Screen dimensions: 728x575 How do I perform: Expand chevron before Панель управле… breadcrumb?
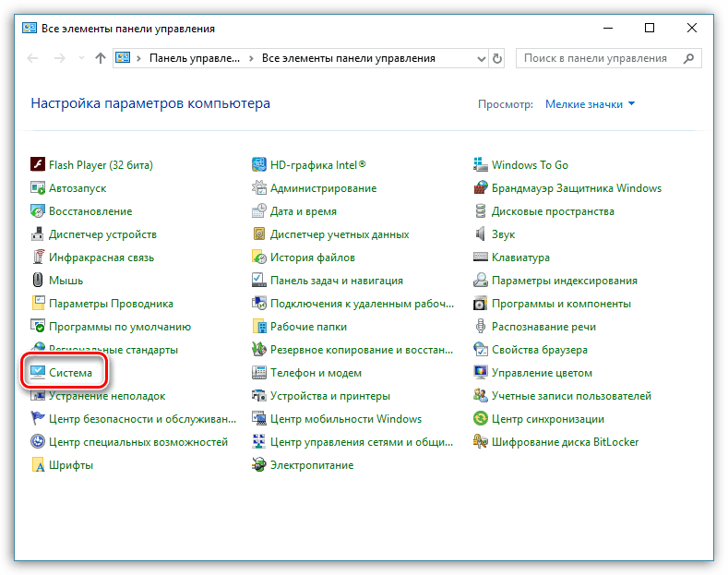click(x=138, y=58)
